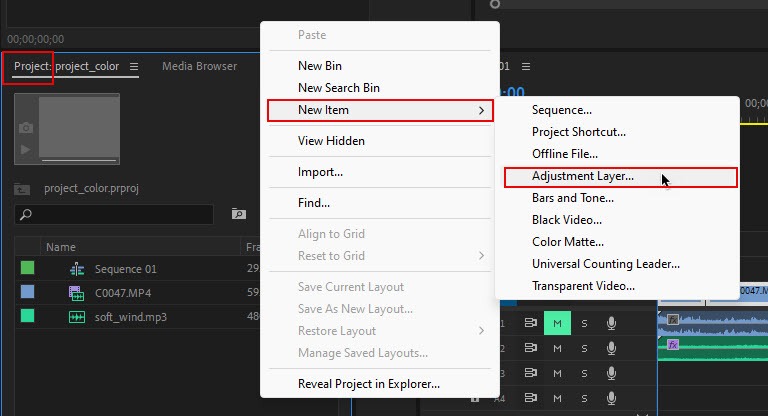The image size is (768, 416).
Task: Switch to the Media Browser tab
Action: coord(199,67)
